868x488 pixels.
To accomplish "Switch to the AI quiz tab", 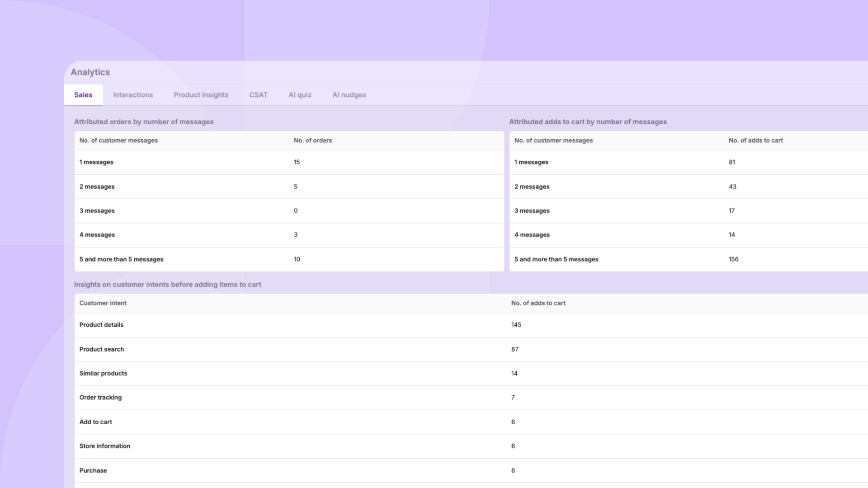I will (x=300, y=95).
